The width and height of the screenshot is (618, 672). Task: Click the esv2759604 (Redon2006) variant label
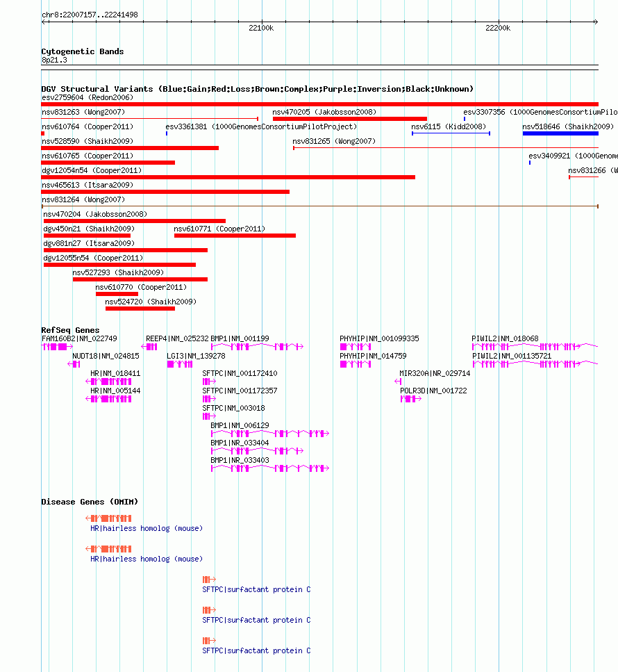point(87,98)
